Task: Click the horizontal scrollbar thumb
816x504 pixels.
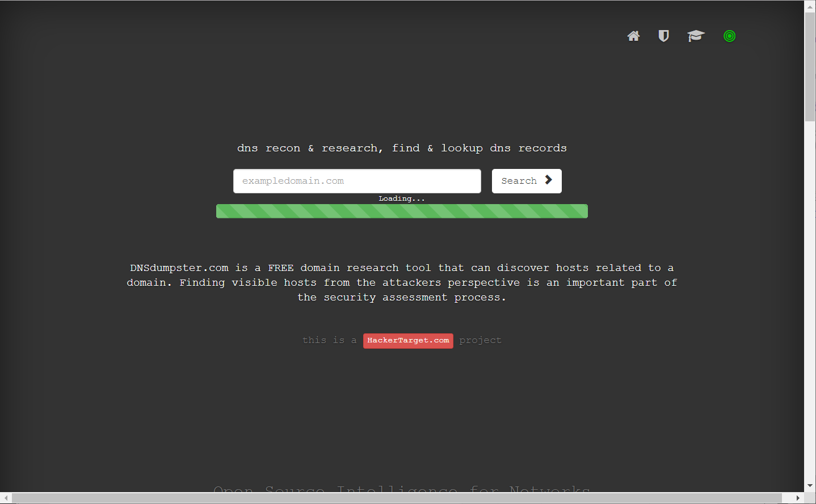Action: click(x=397, y=498)
